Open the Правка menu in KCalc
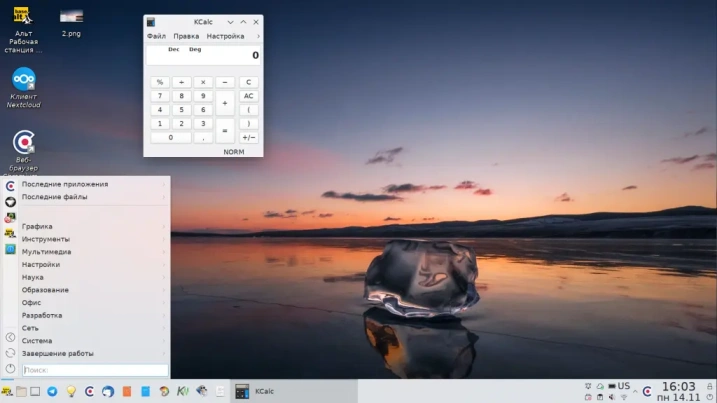717x403 pixels. 186,36
